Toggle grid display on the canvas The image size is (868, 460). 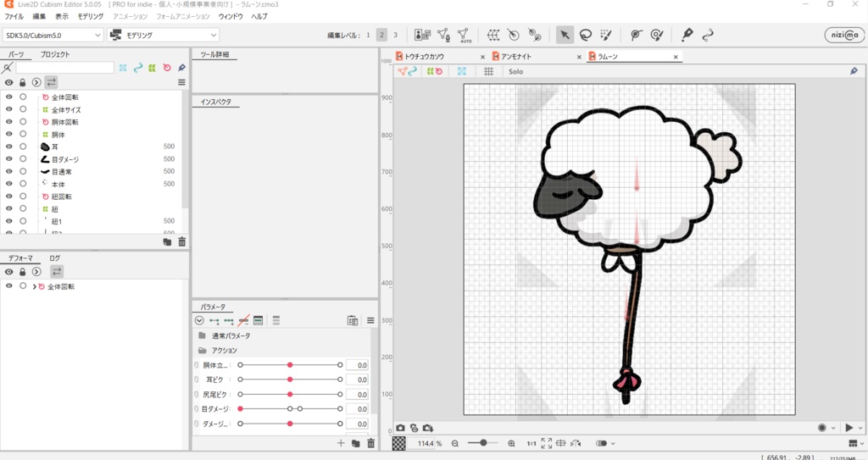point(489,71)
